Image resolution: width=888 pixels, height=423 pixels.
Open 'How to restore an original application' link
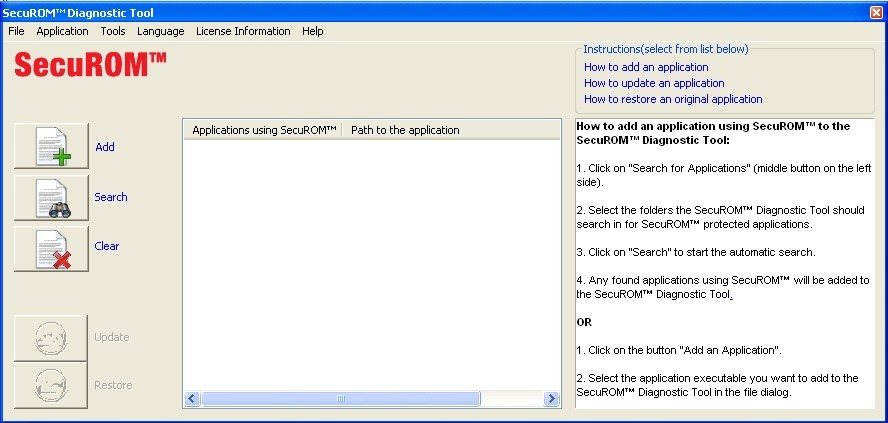(x=673, y=99)
